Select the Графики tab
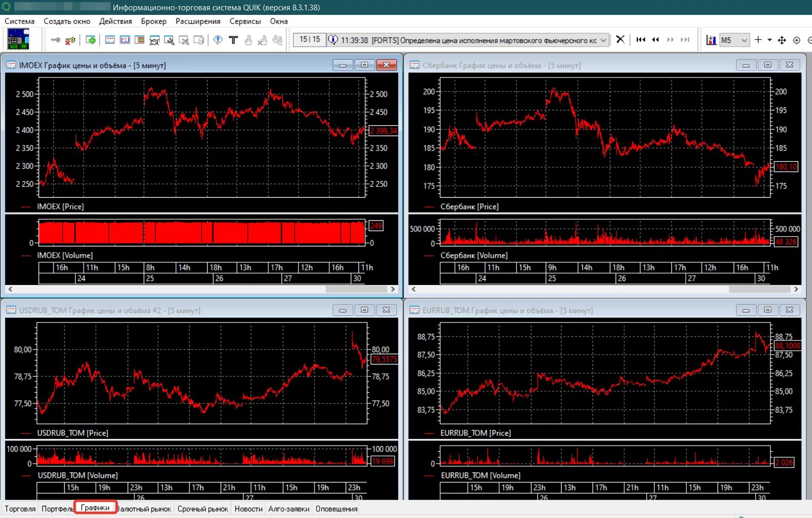Screen dimensions: 812x518 (x=95, y=507)
